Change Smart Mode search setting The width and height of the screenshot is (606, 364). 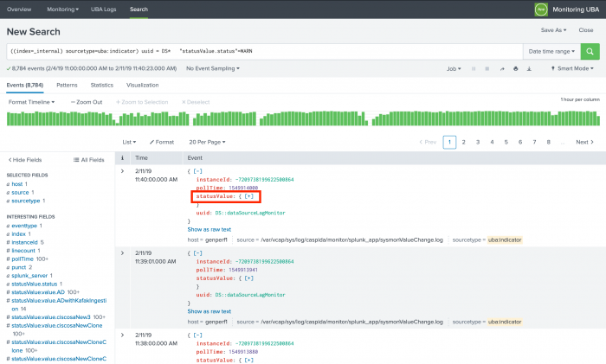(x=572, y=68)
